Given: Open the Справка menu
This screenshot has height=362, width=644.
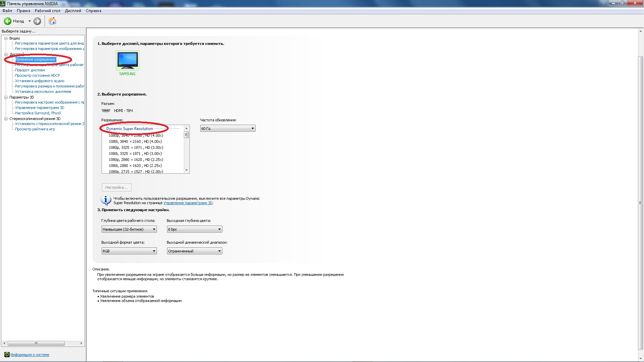Looking at the screenshot, I should (94, 11).
